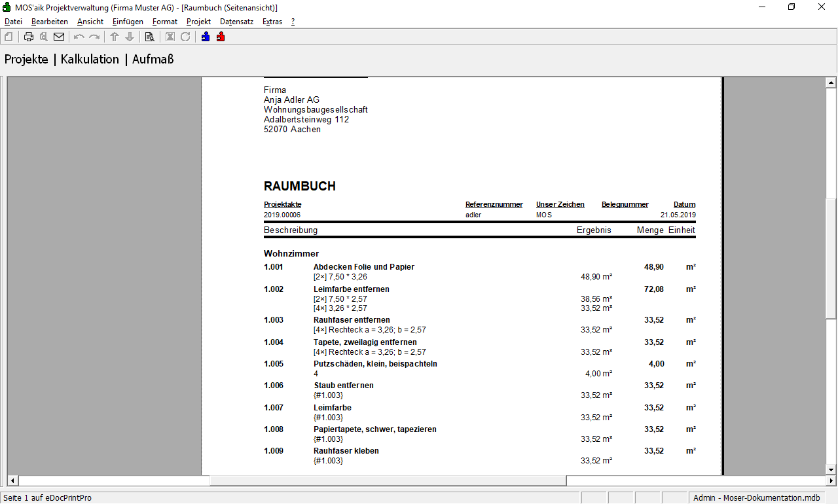Switch to the Kalkulation section
Screen dimensions: 838x504
pos(90,60)
